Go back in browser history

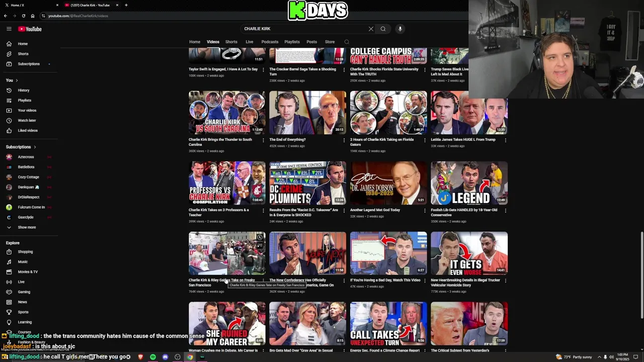[x=6, y=16]
